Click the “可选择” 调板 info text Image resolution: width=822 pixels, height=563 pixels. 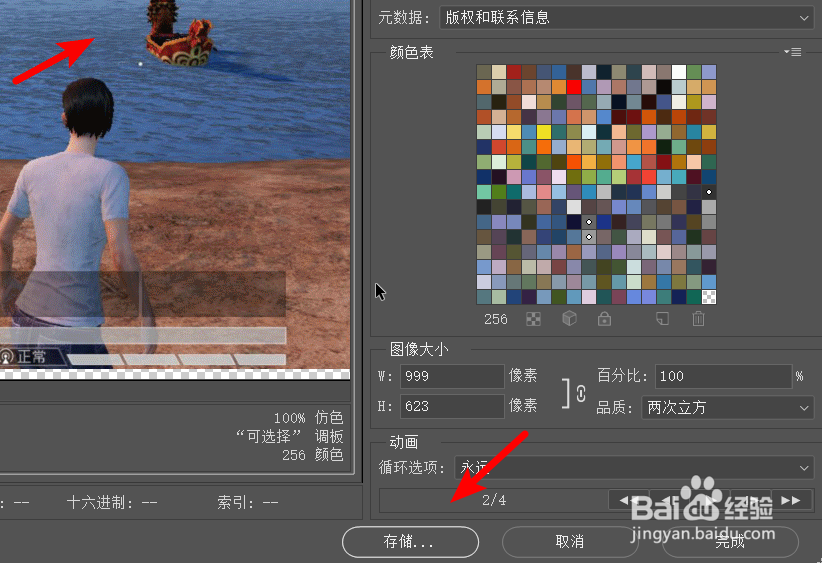click(289, 436)
